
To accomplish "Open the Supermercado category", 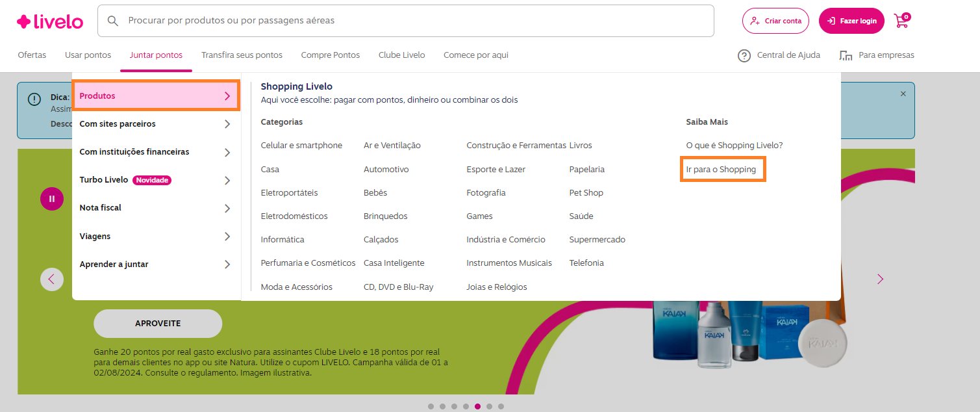I will point(597,240).
